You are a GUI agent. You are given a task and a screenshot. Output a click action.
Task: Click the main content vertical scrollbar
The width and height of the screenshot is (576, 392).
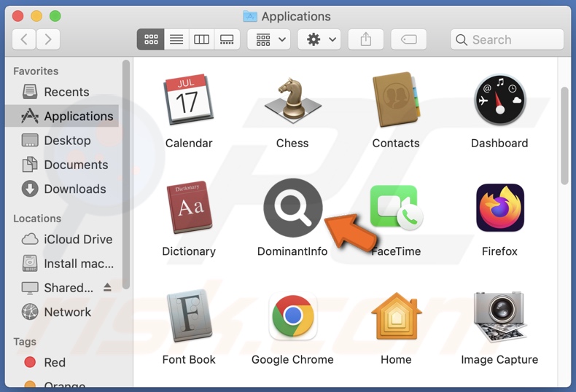[x=564, y=136]
